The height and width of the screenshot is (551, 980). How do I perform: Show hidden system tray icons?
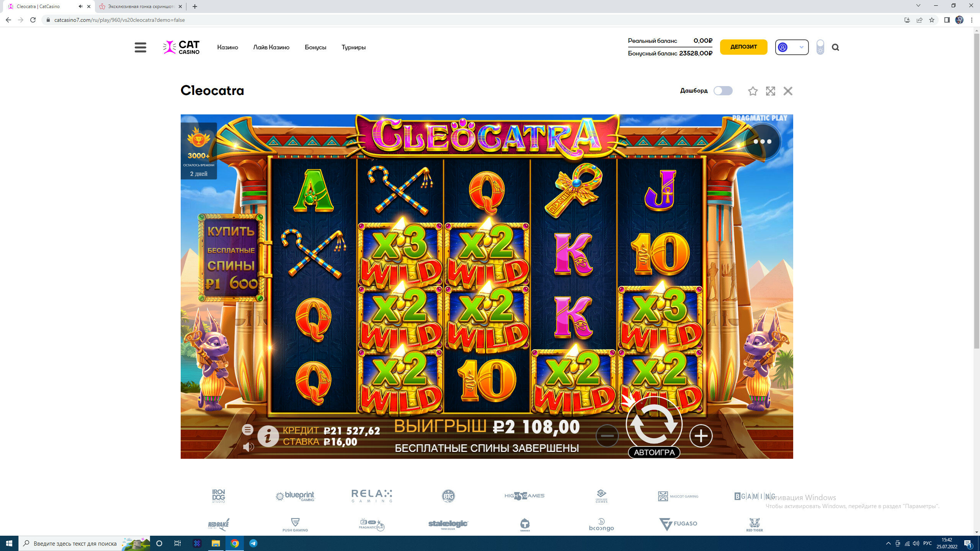[x=888, y=543]
